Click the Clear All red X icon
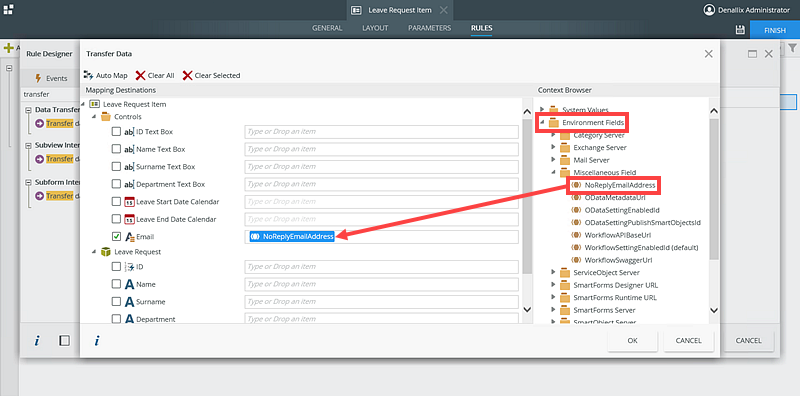The height and width of the screenshot is (396, 800). point(140,76)
